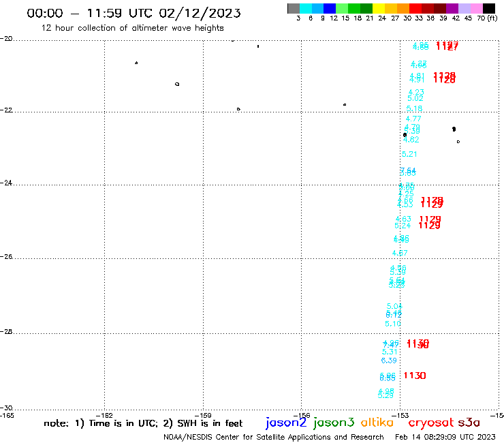Select the longitude axis label -162
The width and height of the screenshot is (504, 443).
(x=104, y=415)
